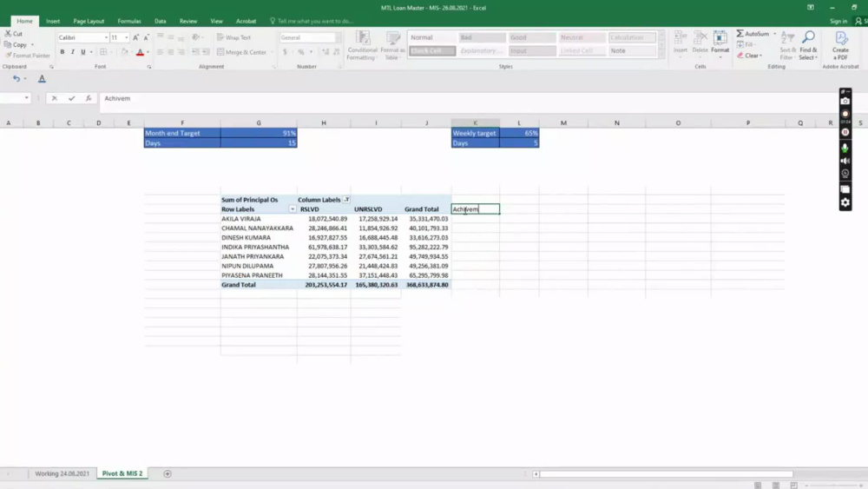This screenshot has height=489, width=868.
Task: Toggle the speaker icon on recorder panel
Action: coord(845,161)
